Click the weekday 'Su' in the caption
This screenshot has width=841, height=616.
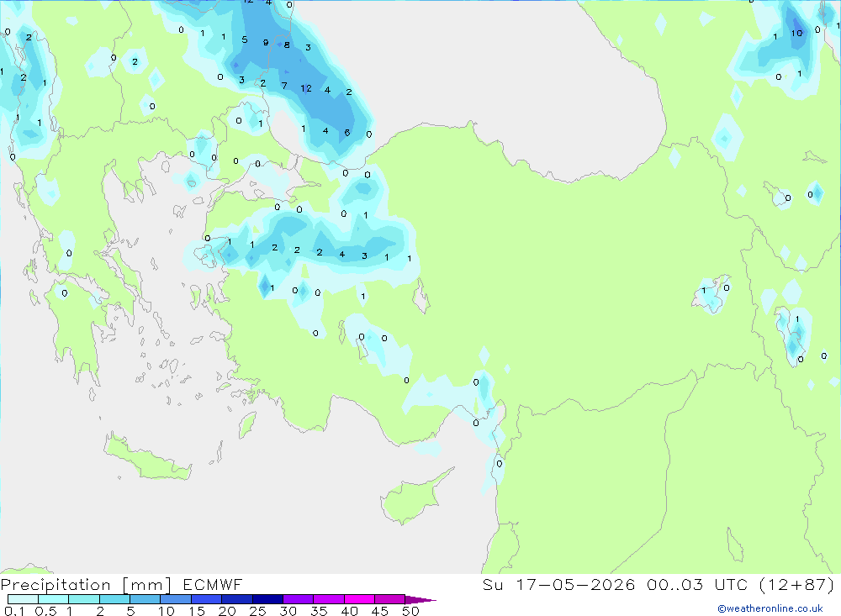(493, 584)
